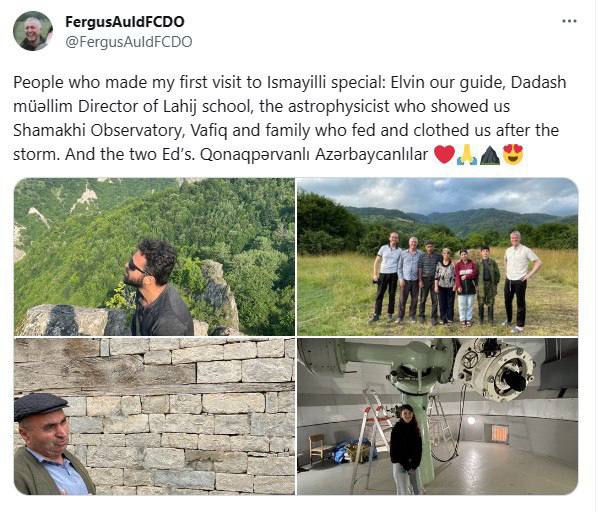Image resolution: width=600 pixels, height=512 pixels.
Task: Click the red heart emoji
Action: coord(444,155)
